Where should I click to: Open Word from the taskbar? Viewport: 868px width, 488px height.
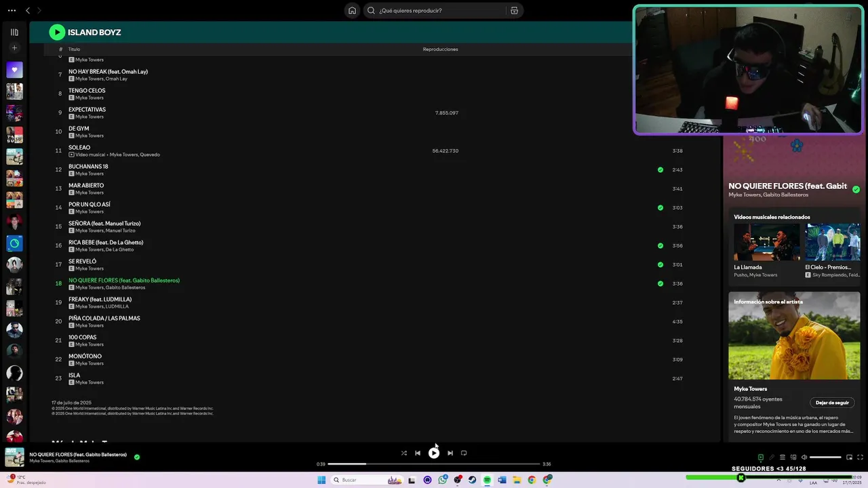coord(502,480)
